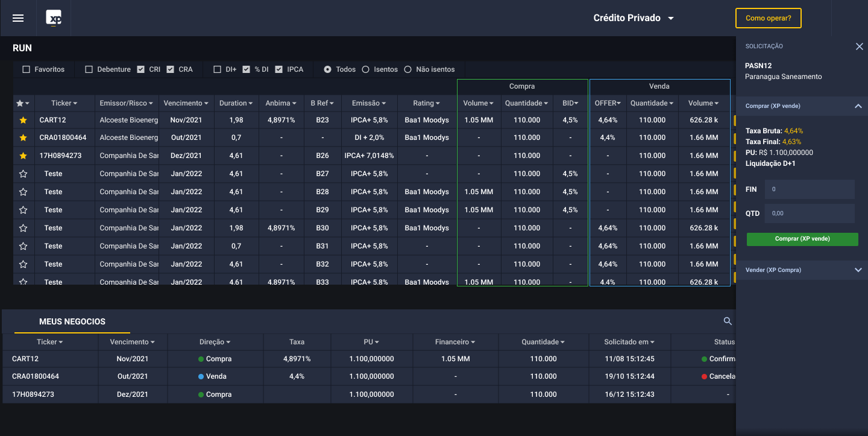
Task: Unfavorite the CART12 row star
Action: pos(24,120)
